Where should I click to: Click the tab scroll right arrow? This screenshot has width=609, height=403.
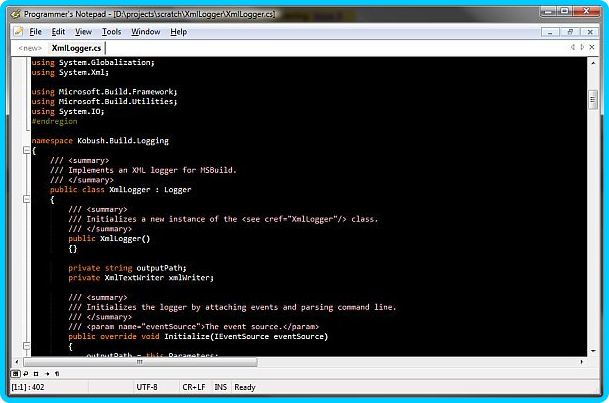point(582,47)
